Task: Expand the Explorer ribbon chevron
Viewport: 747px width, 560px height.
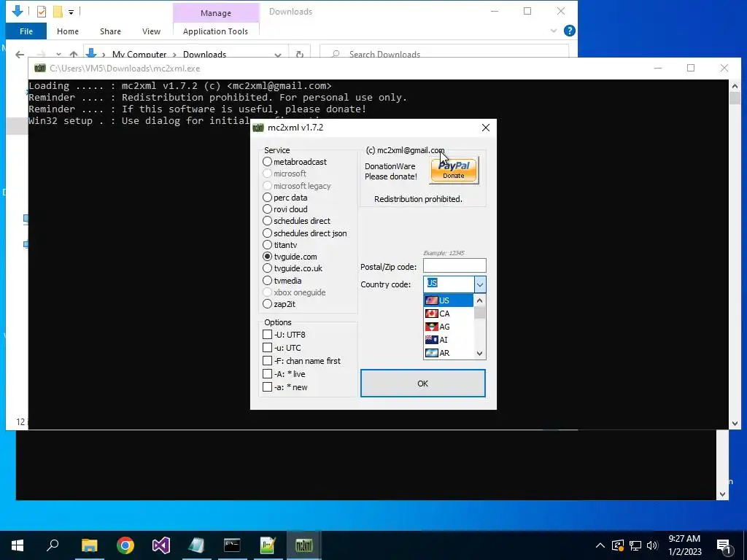Action: point(554,31)
